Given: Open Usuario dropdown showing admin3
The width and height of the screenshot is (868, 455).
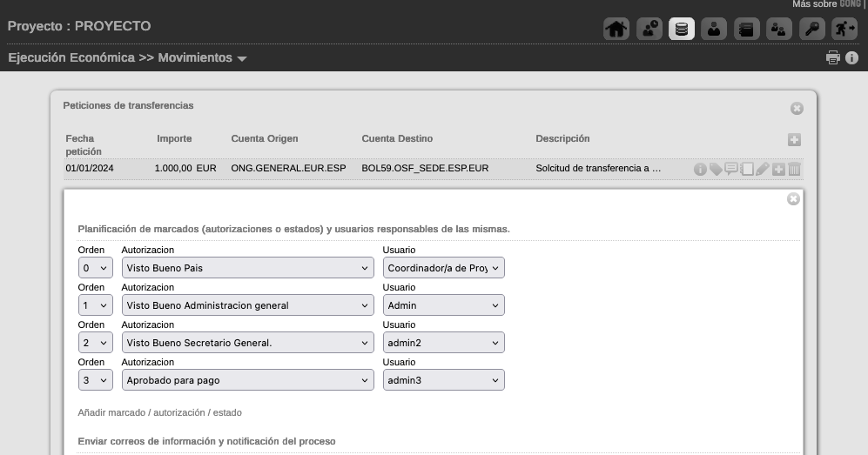Looking at the screenshot, I should (443, 380).
